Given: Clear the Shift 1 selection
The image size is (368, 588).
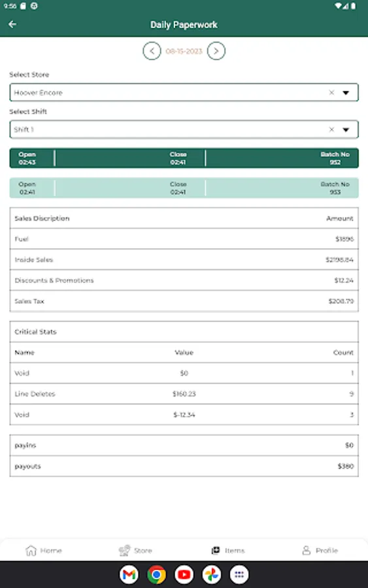Looking at the screenshot, I should coord(331,129).
